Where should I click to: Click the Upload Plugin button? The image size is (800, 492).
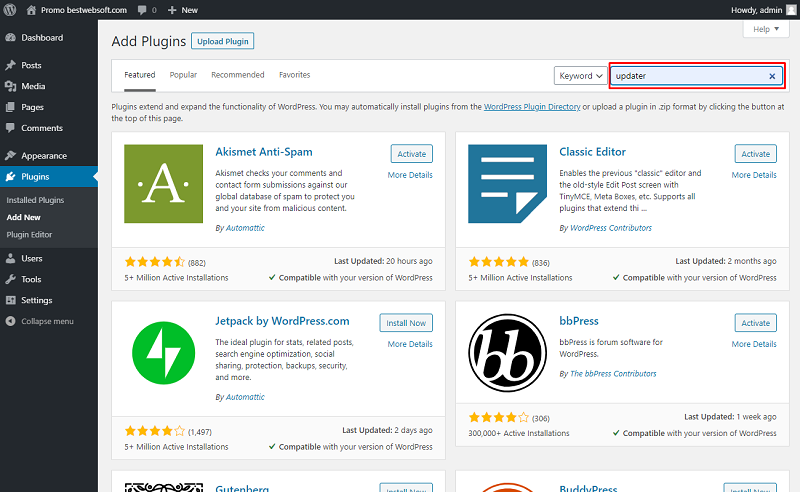pos(222,41)
